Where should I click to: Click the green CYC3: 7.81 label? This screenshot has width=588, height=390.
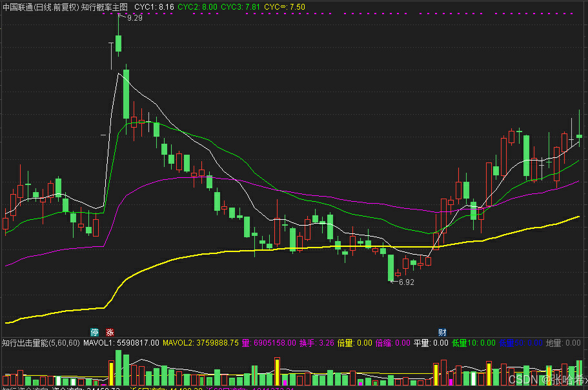tap(240, 7)
